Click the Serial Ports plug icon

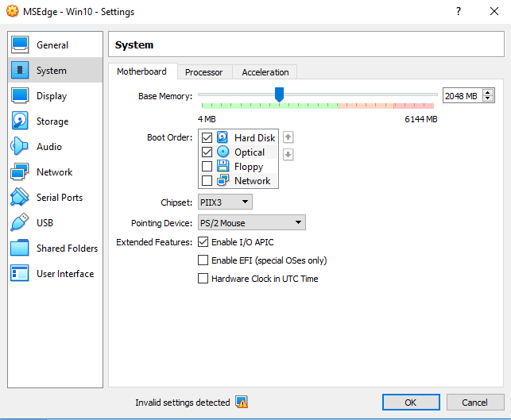coord(20,197)
